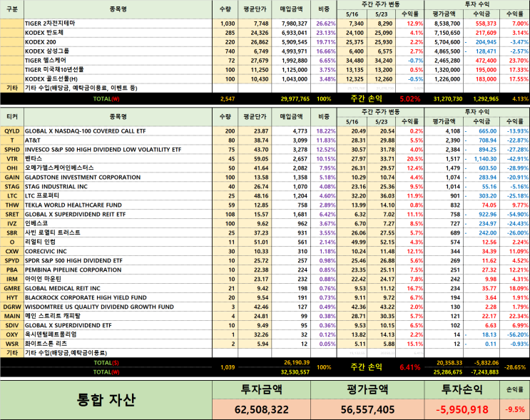Select GLOBAL MEDICAL REIT INC cell
This screenshot has height=420, width=530.
tap(118, 288)
